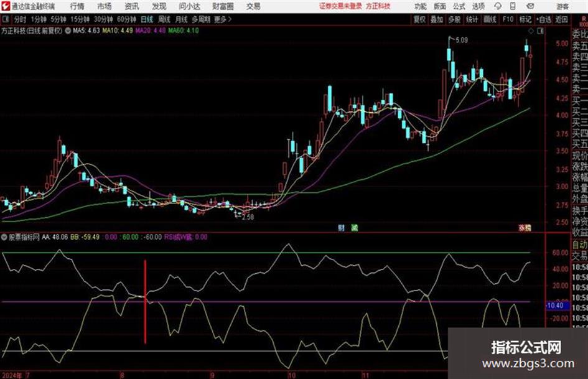The height and width of the screenshot is (379, 588).
Task: Open the 版面 menu
Action: click(x=440, y=6)
